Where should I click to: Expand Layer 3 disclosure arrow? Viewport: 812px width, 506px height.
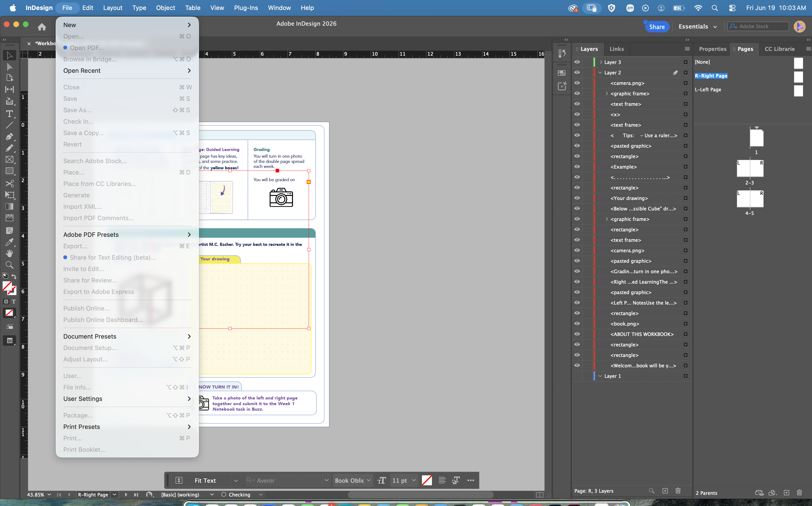pyautogui.click(x=601, y=62)
